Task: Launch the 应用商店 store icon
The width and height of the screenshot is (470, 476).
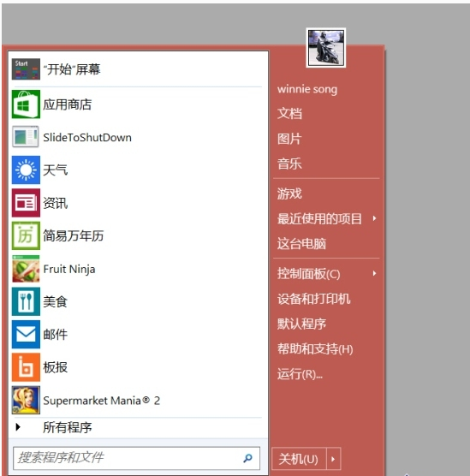Action: pos(26,104)
